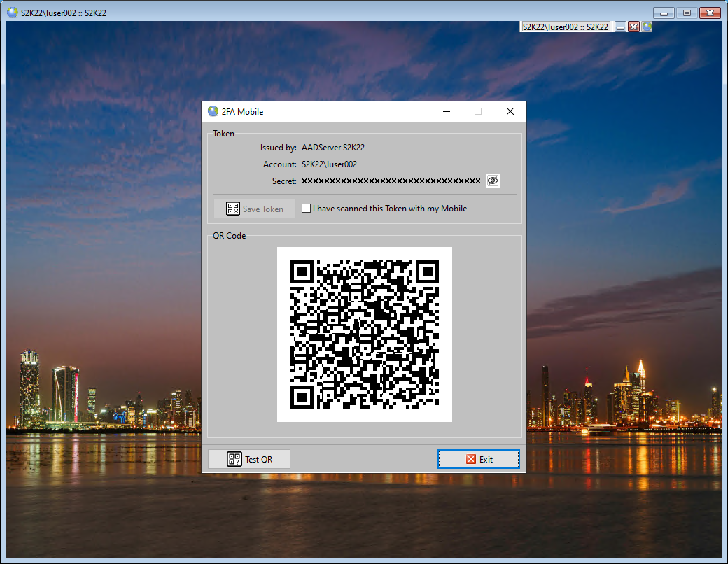Click red X on the floating session bar
The width and height of the screenshot is (728, 564).
pyautogui.click(x=633, y=27)
